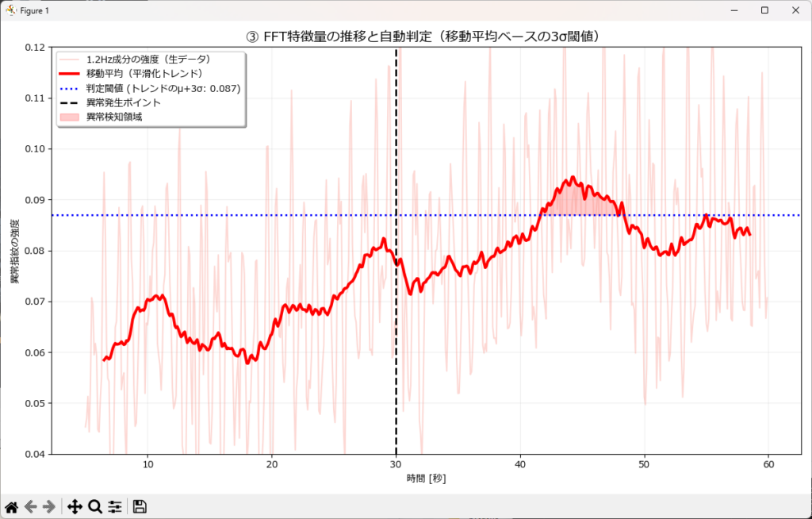Maximize the Figure 1 window
This screenshot has width=812, height=519.
coord(764,10)
